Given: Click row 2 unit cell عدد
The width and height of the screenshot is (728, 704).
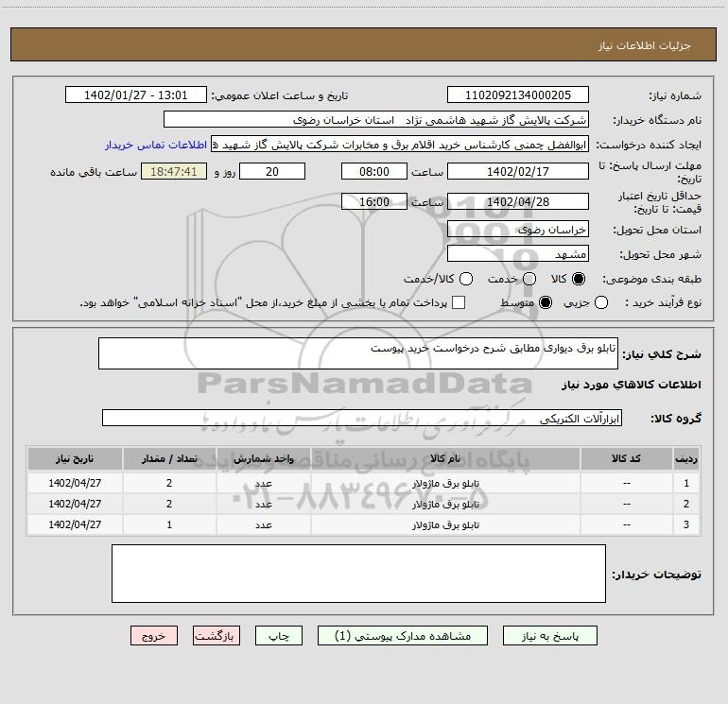Looking at the screenshot, I should [263, 504].
